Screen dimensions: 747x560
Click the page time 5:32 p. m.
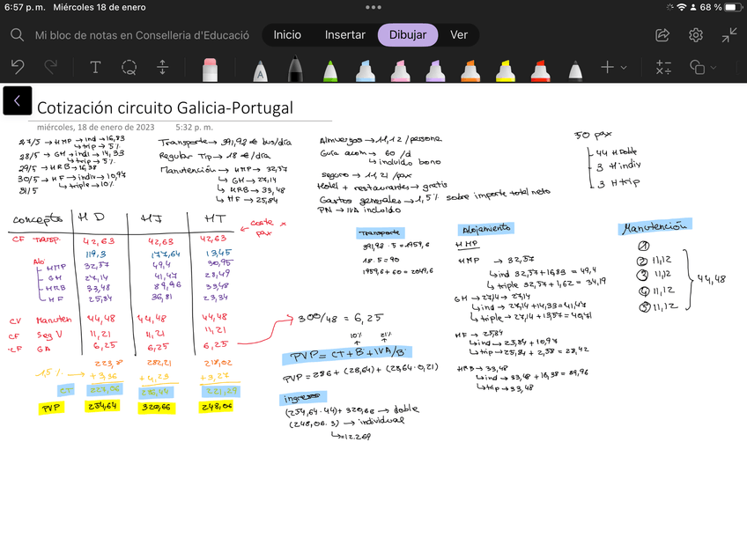click(194, 127)
